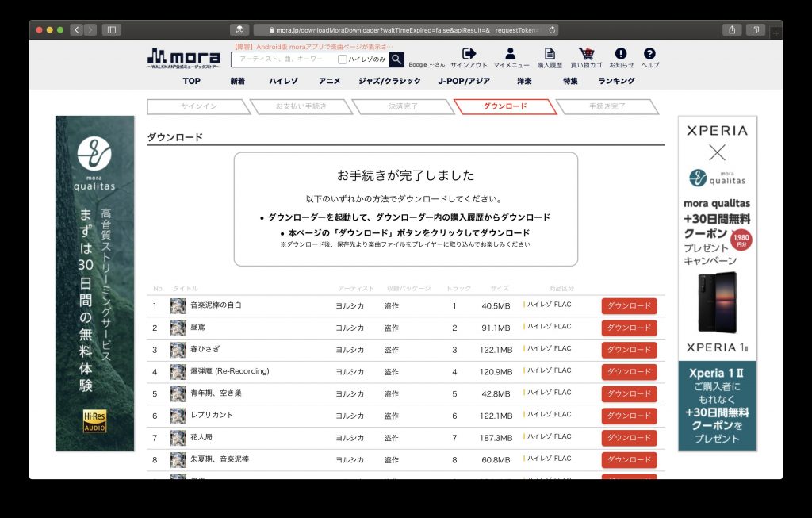This screenshot has width=812, height=518.
Task: Click Safari share button
Action: click(732, 30)
